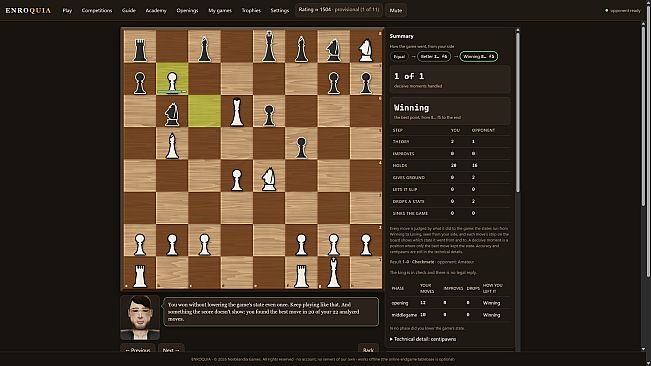This screenshot has width=651, height=366.
Task: Click the coach avatar portrait
Action: tap(140, 318)
